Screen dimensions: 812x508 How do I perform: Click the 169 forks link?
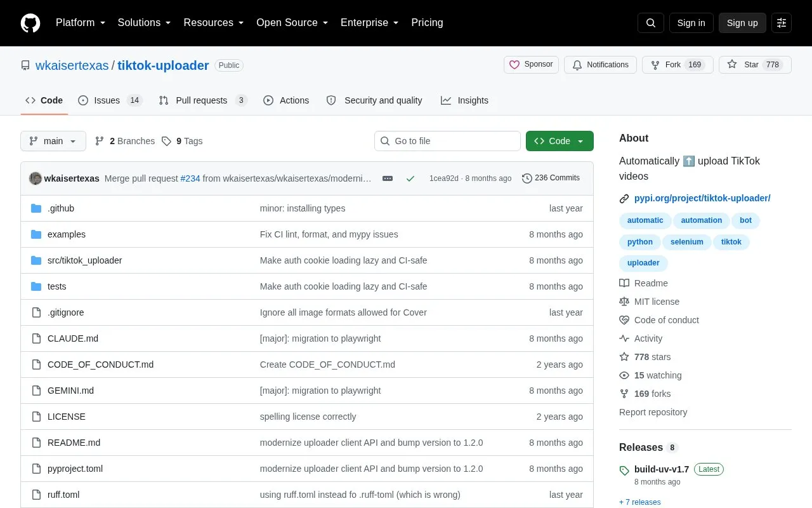[x=645, y=394]
